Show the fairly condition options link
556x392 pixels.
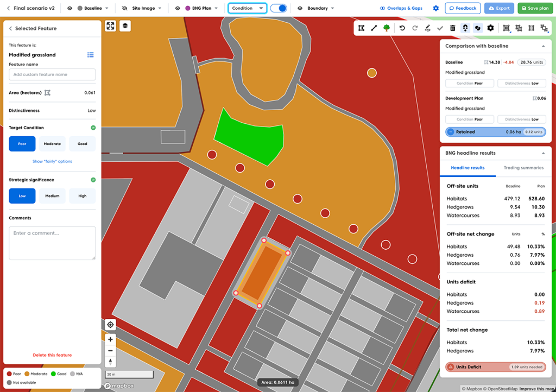pyautogui.click(x=52, y=160)
